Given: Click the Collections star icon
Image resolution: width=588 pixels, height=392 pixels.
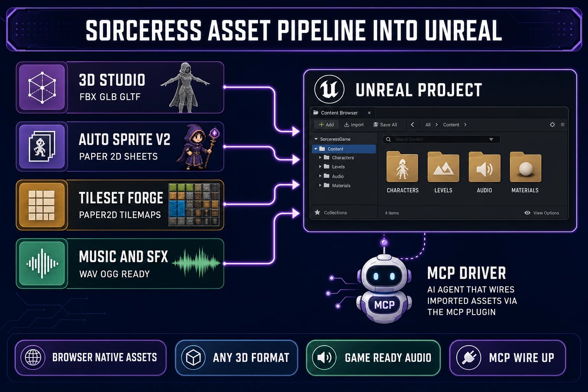Looking at the screenshot, I should 317,212.
